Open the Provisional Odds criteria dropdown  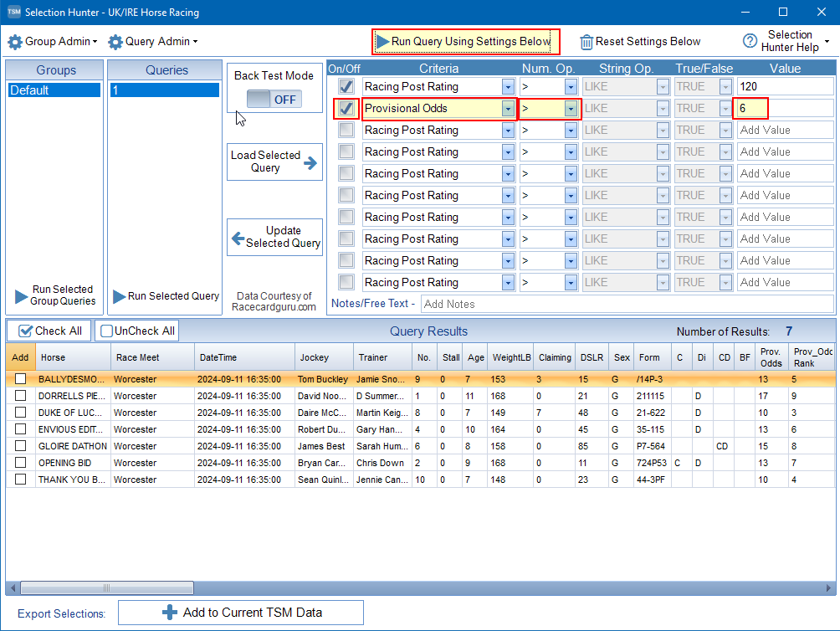[507, 109]
